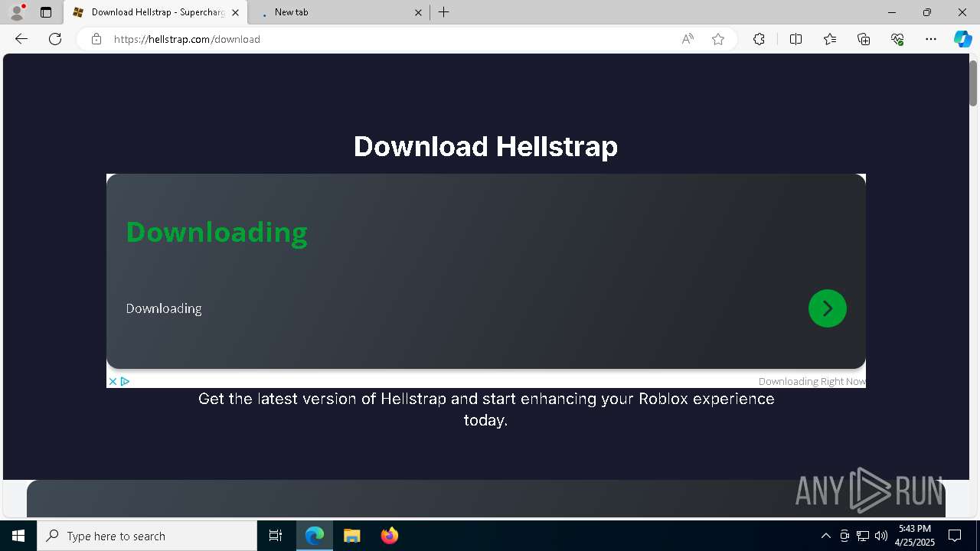Open the volume speaker tray icon

pyautogui.click(x=881, y=536)
